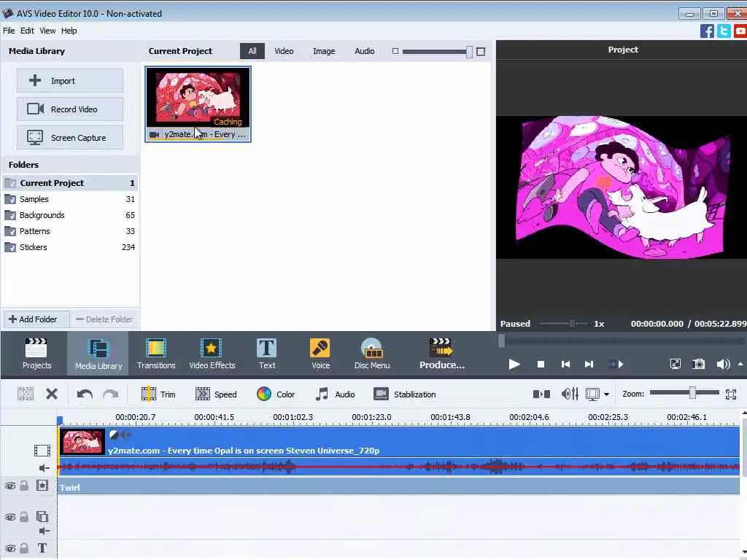Delete selected item with X icon

click(x=52, y=394)
